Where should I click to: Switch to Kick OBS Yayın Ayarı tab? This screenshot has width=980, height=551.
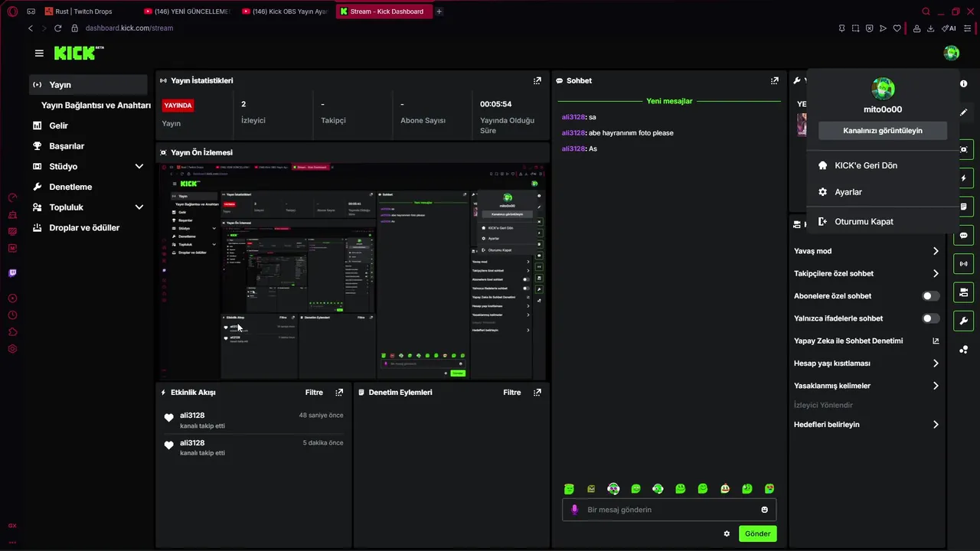[x=285, y=11]
